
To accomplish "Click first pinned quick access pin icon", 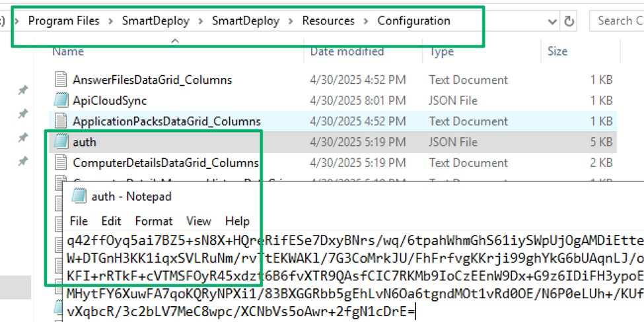I will point(23,90).
